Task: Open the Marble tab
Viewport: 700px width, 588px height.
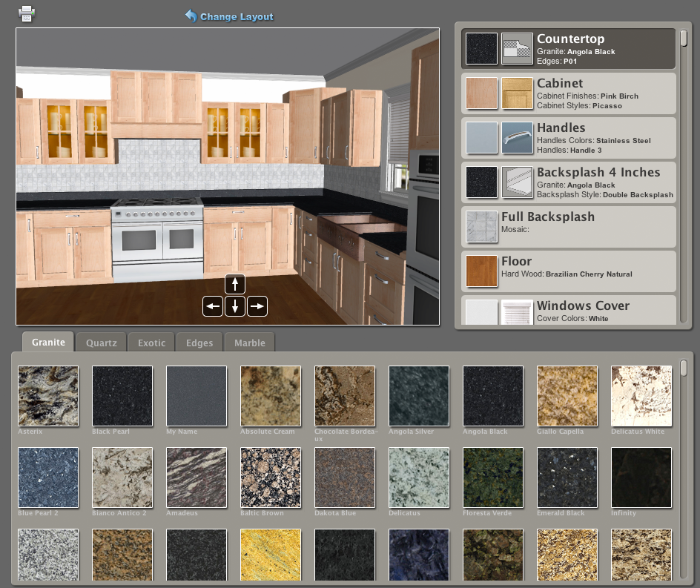Action: (250, 343)
